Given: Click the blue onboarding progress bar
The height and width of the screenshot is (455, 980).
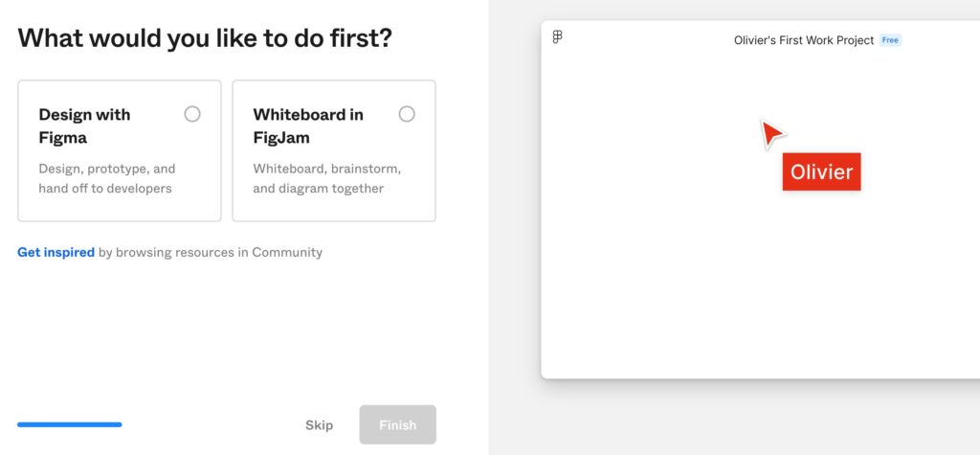Looking at the screenshot, I should click(69, 424).
